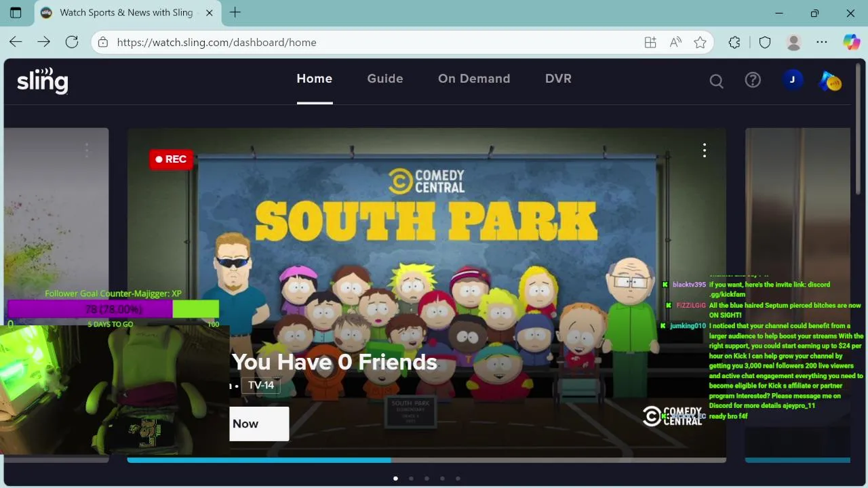This screenshot has height=488, width=868.
Task: Switch to On Demand tab
Action: 474,79
